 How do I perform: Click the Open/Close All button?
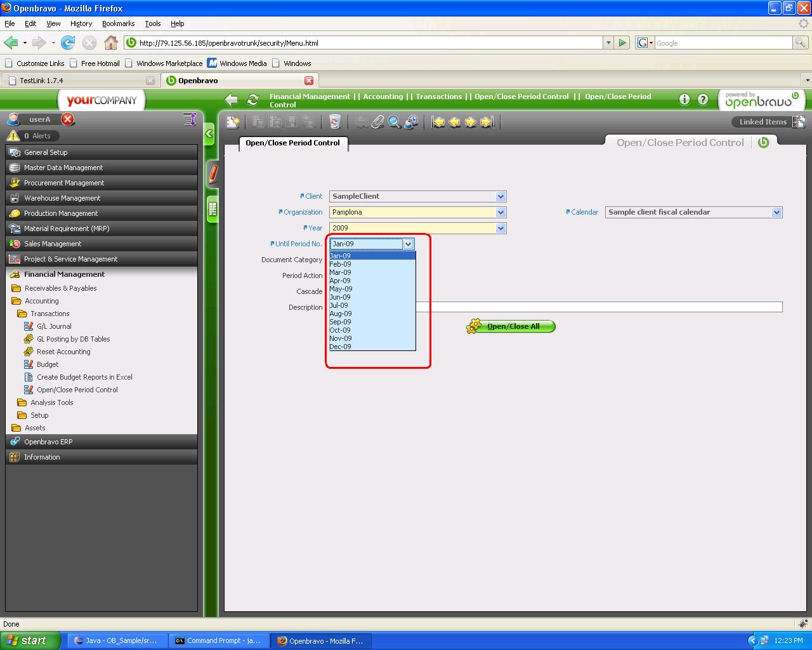click(x=513, y=326)
